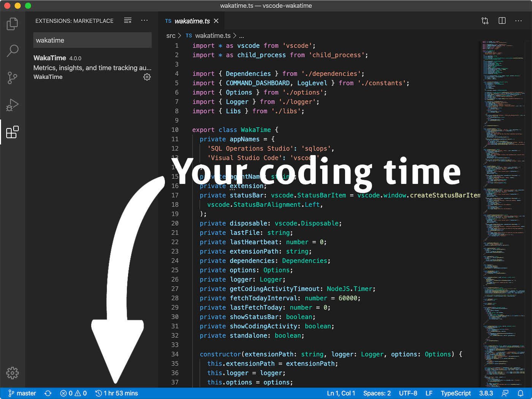The image size is (532, 399).
Task: Open the Extensions panel More Actions dropdown
Action: pyautogui.click(x=144, y=21)
